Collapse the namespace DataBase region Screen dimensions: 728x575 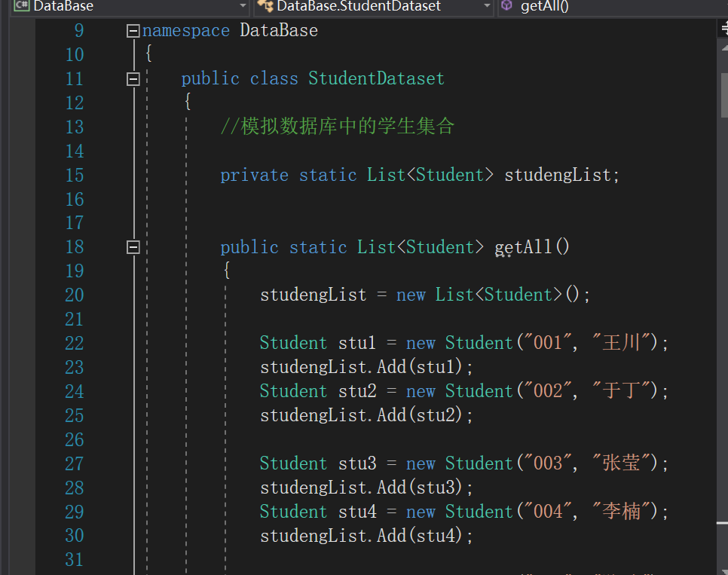click(x=133, y=30)
